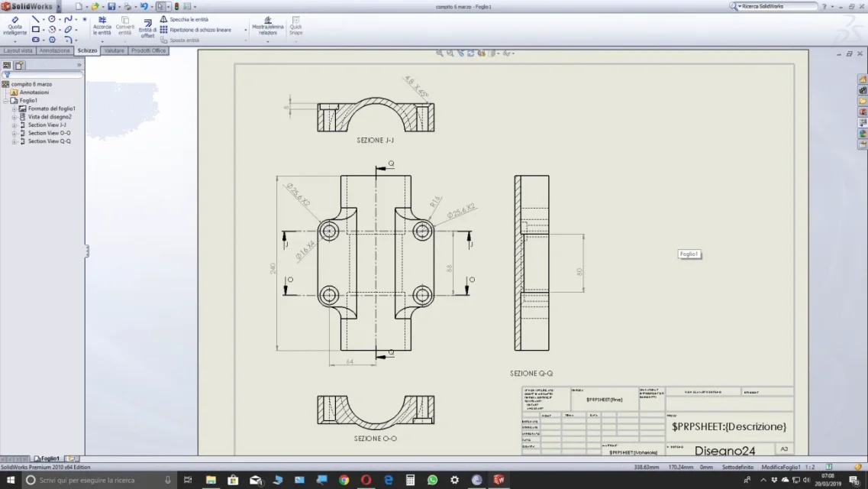Click the Options icon in top toolbar
Image resolution: width=868 pixels, height=489 pixels.
point(187,7)
